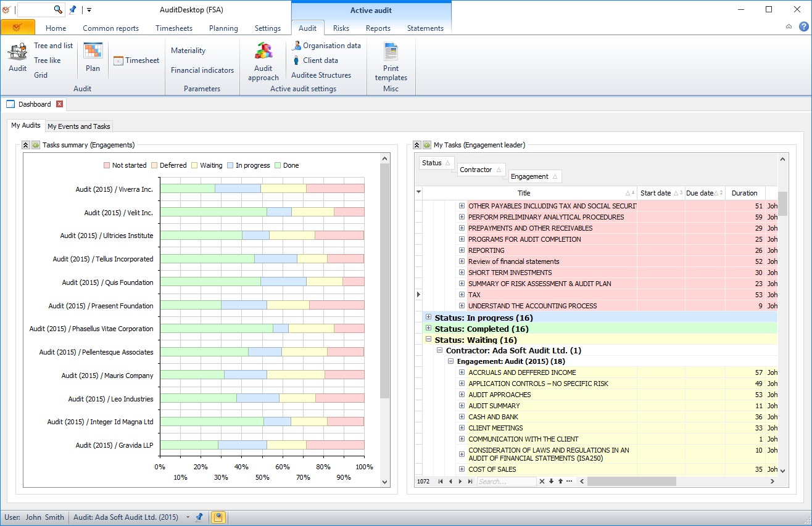
Task: Open the quick access toolbar dropdown
Action: pos(89,10)
